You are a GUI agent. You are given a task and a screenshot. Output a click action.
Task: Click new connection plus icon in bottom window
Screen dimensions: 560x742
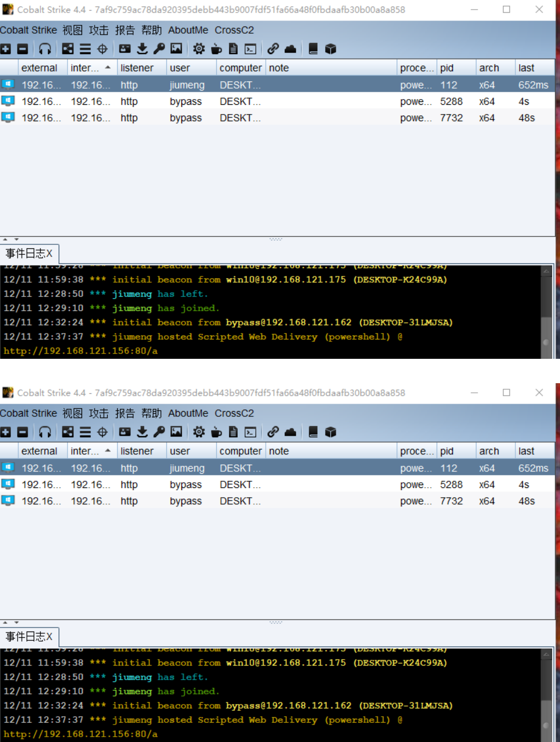6,432
